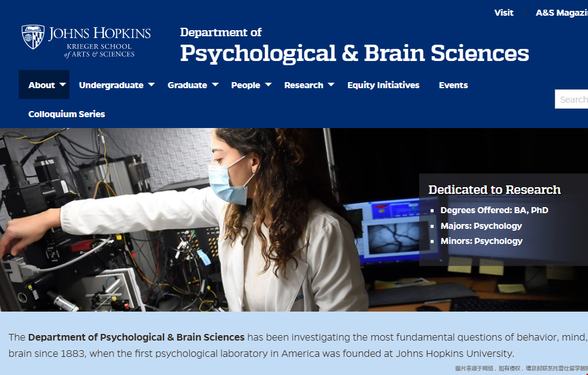Click the bold department name in intro paragraph
The width and height of the screenshot is (588, 375).
[136, 337]
